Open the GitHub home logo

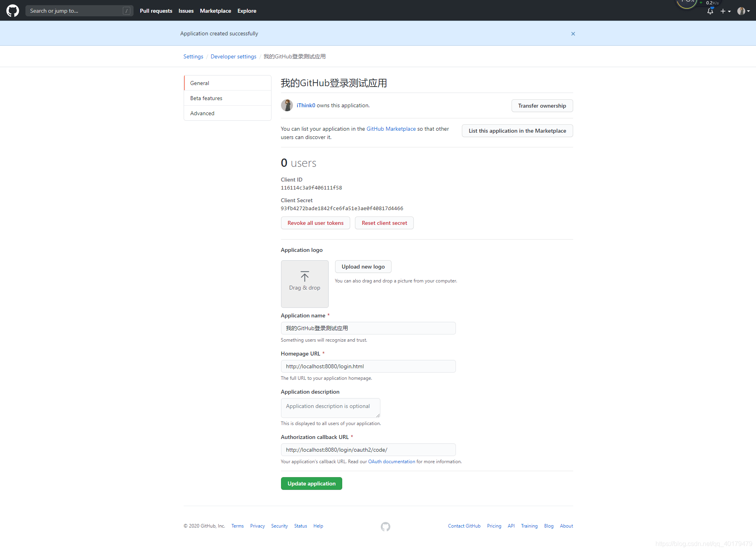[13, 11]
